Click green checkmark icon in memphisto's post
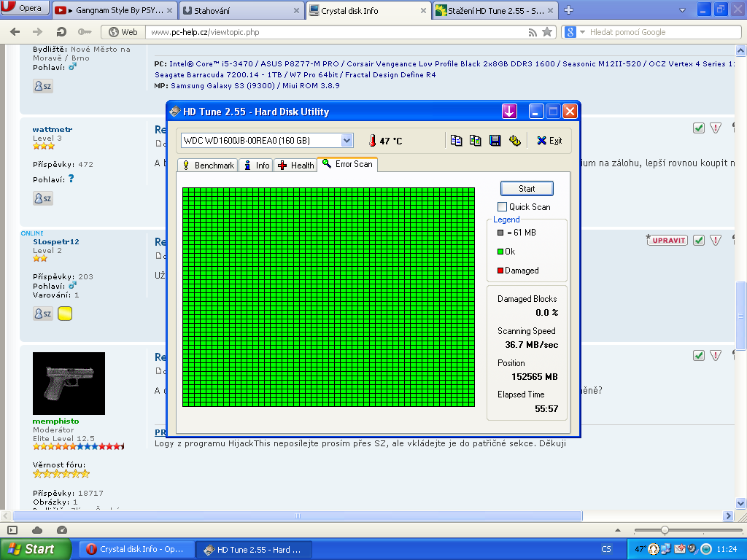The width and height of the screenshot is (747, 560). (x=698, y=355)
